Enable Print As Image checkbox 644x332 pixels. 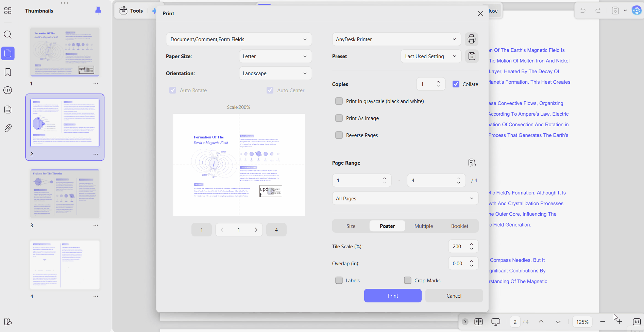pos(339,118)
